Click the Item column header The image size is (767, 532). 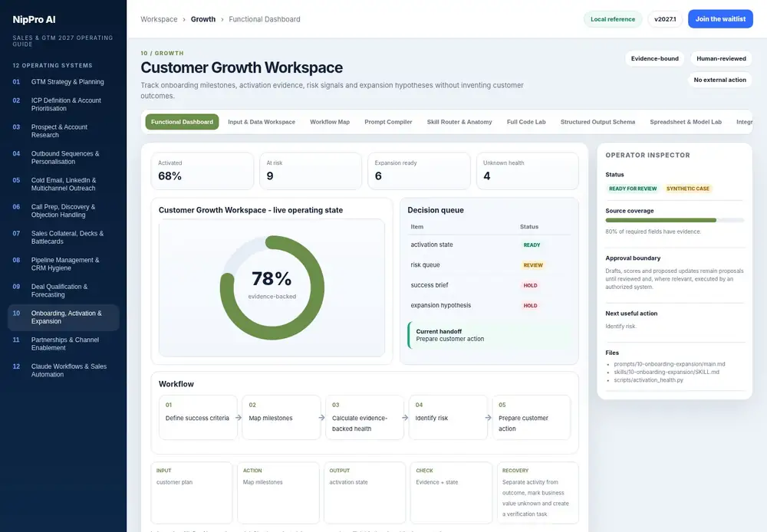(416, 227)
